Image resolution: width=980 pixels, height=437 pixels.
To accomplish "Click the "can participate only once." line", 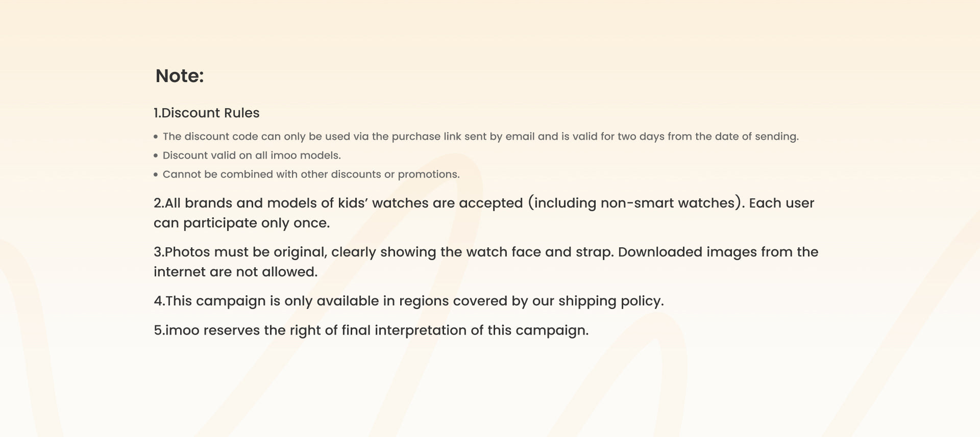I will click(x=241, y=223).
